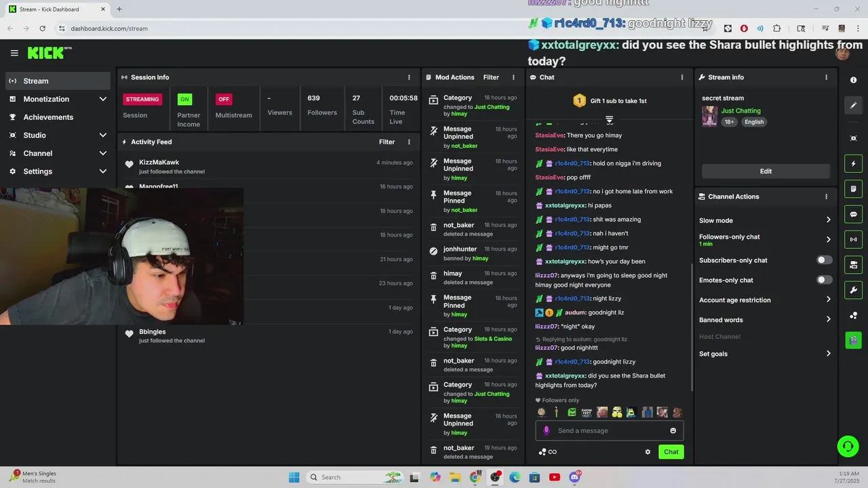
Task: Open Banned words chevron
Action: tap(828, 319)
